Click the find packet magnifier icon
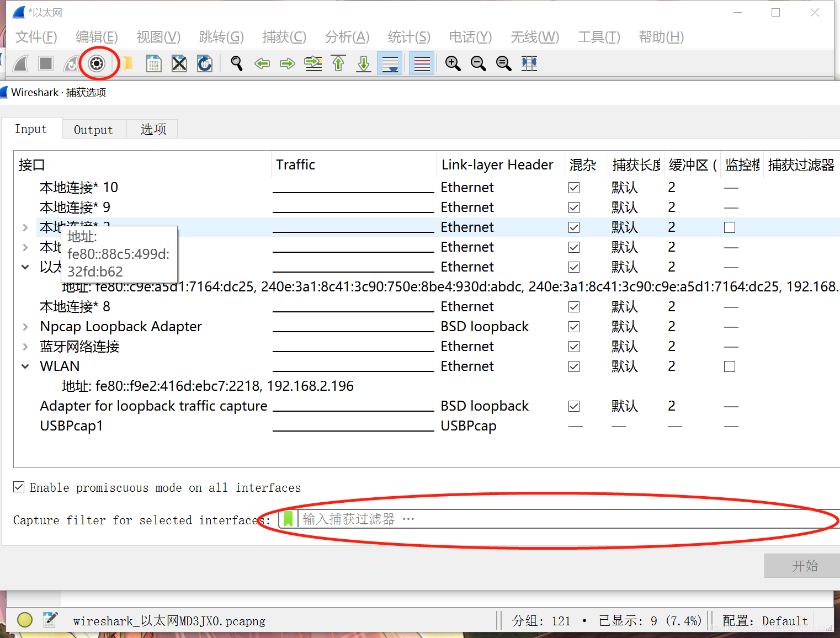The width and height of the screenshot is (840, 638). point(236,63)
